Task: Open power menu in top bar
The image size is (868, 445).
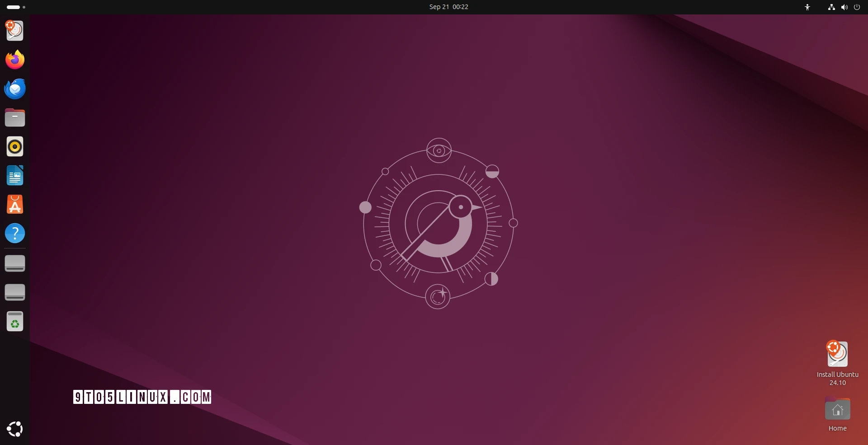Action: pos(857,7)
